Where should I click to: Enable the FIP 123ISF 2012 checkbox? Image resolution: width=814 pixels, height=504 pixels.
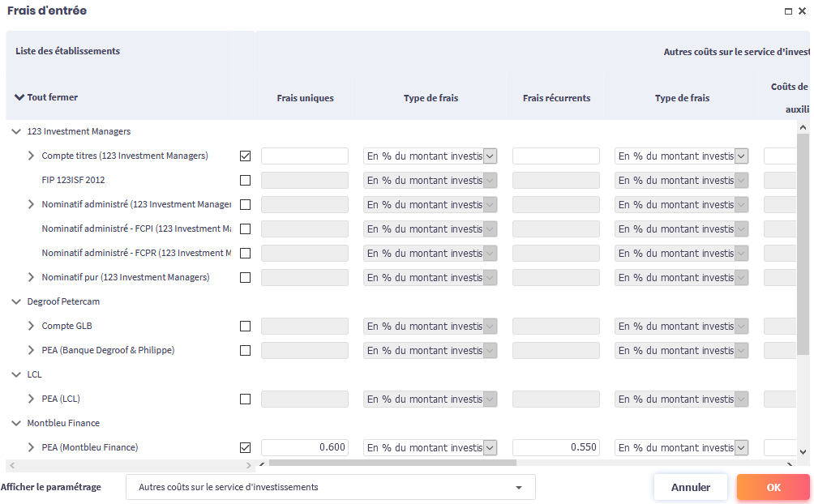(x=246, y=180)
